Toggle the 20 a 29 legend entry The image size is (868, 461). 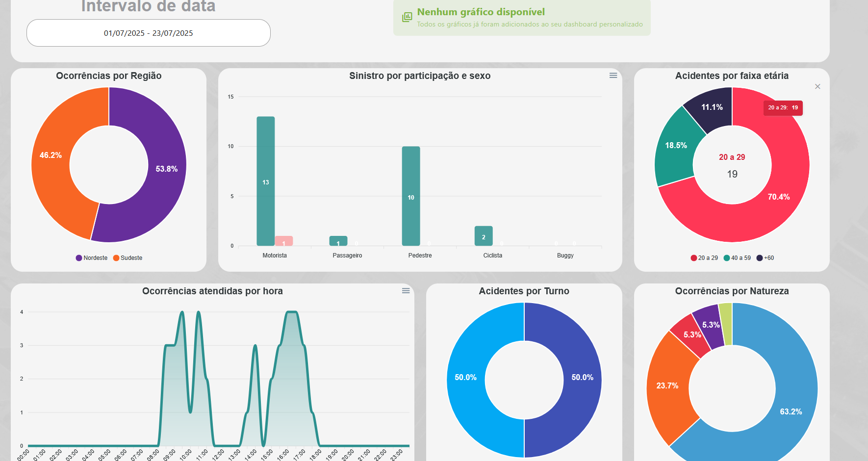tap(704, 258)
